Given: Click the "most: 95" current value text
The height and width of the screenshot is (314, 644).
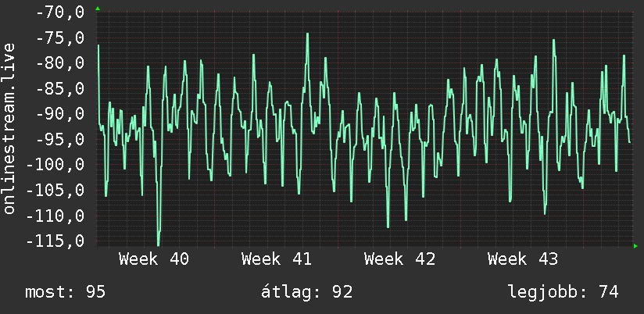Looking at the screenshot, I should pos(66,292).
